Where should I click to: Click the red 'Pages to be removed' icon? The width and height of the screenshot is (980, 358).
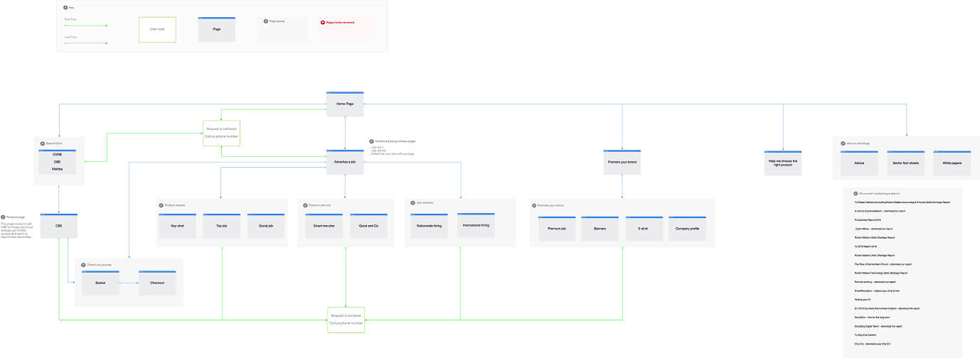[x=322, y=23]
